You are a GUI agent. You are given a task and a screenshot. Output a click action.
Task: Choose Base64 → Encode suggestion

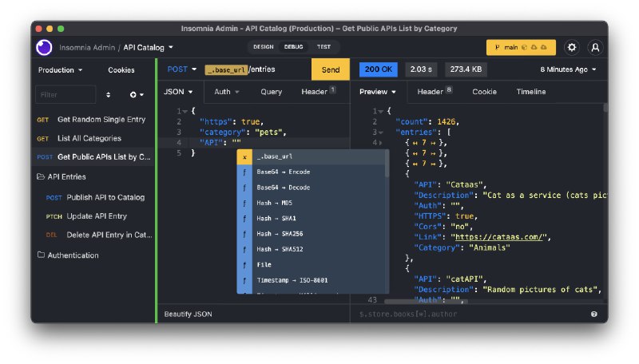pos(311,172)
